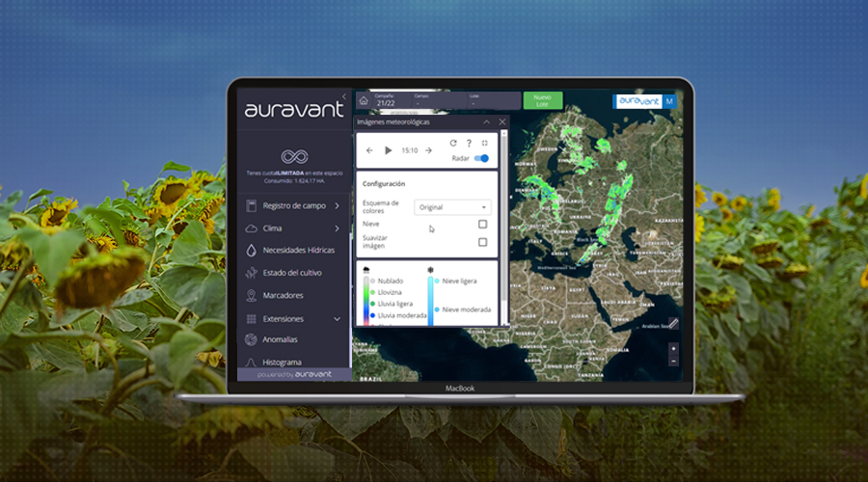Click the Registro de campo clipboard icon

tap(252, 206)
